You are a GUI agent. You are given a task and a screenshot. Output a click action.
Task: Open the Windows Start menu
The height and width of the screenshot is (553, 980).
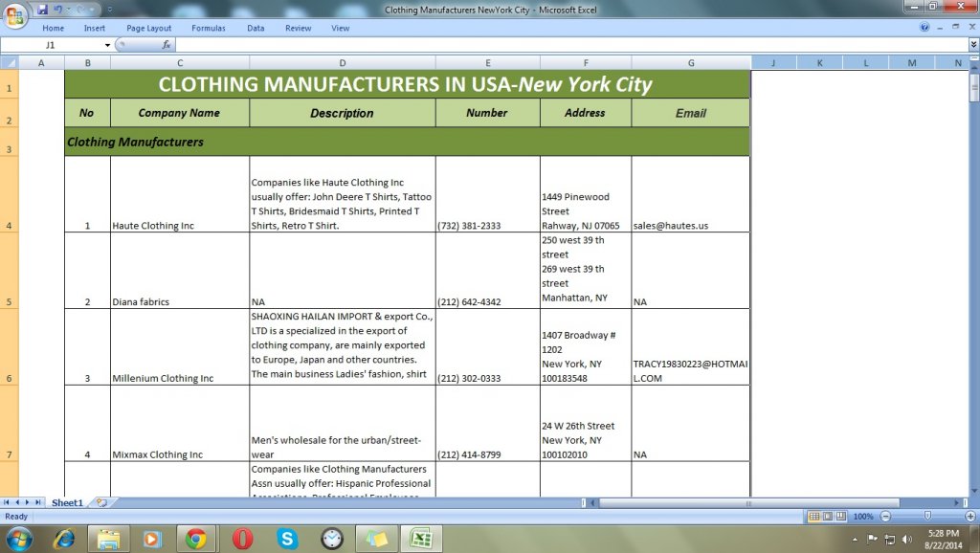click(17, 539)
